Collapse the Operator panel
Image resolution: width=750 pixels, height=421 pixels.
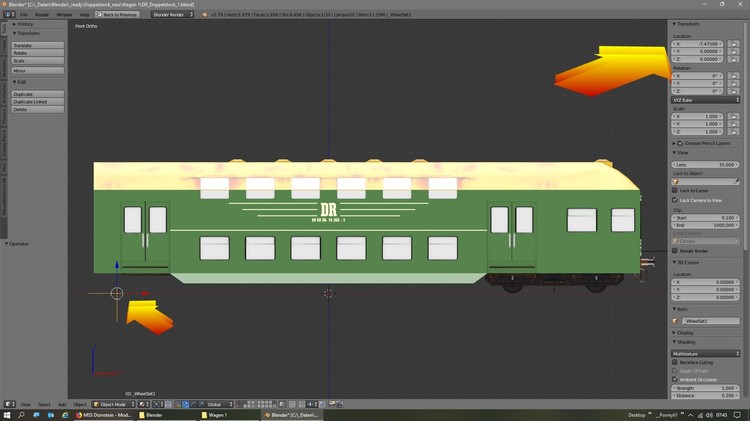[x=6, y=244]
